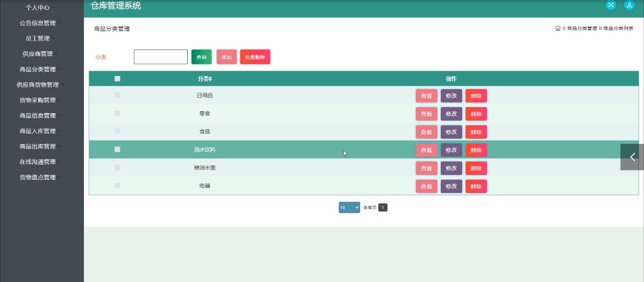Open the page size dropdown showing 10
The image size is (644, 282).
point(349,207)
